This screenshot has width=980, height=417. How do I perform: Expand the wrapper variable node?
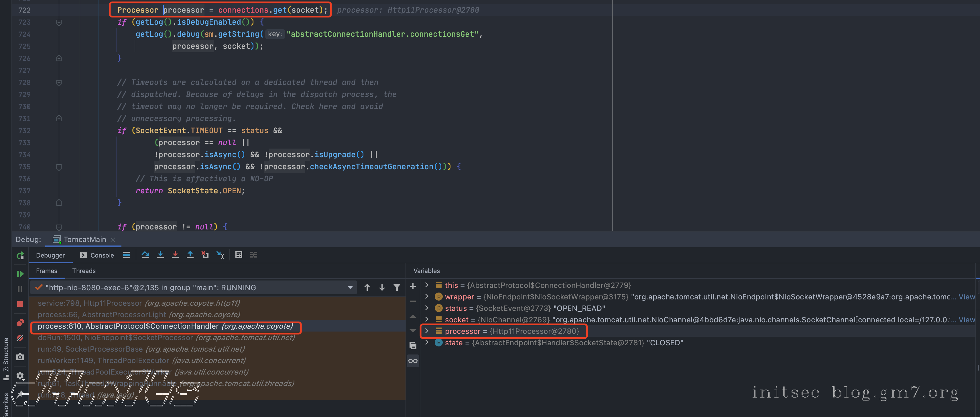click(x=427, y=297)
